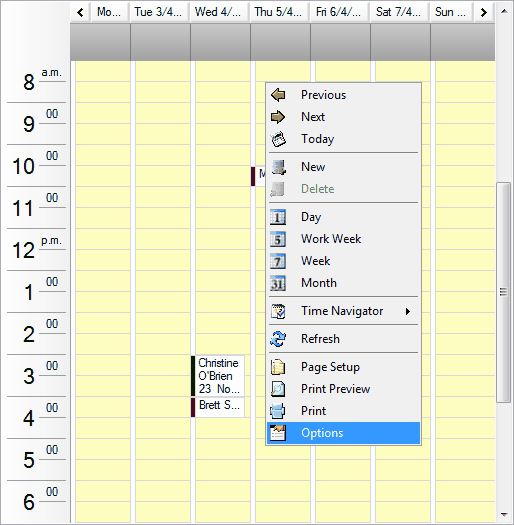Choose the Work Week view icon
The height and width of the screenshot is (525, 514).
tap(278, 239)
